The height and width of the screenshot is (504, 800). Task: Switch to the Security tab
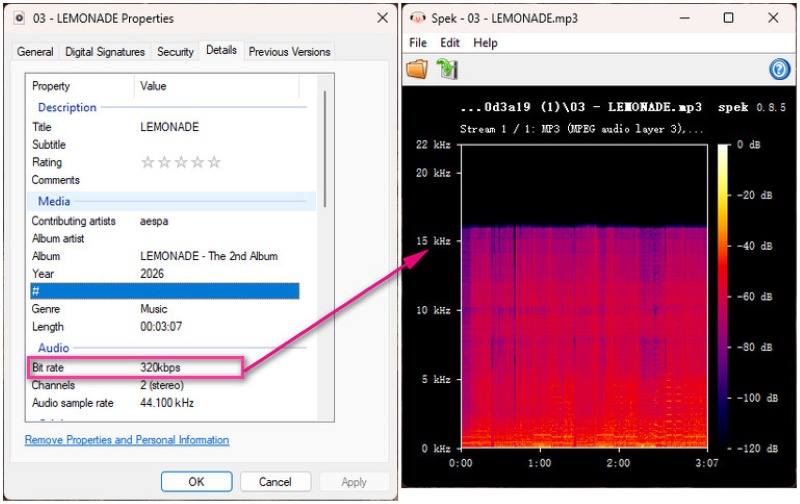pos(175,52)
